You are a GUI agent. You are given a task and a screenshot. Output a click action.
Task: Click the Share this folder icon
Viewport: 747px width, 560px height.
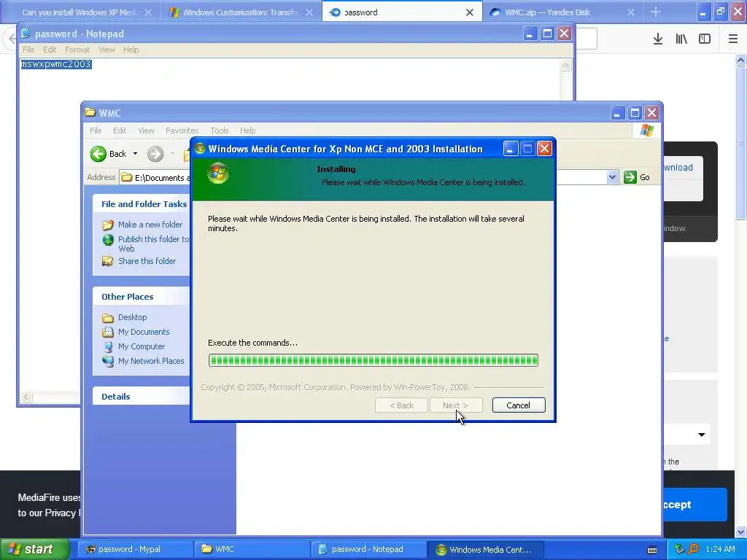click(x=108, y=261)
